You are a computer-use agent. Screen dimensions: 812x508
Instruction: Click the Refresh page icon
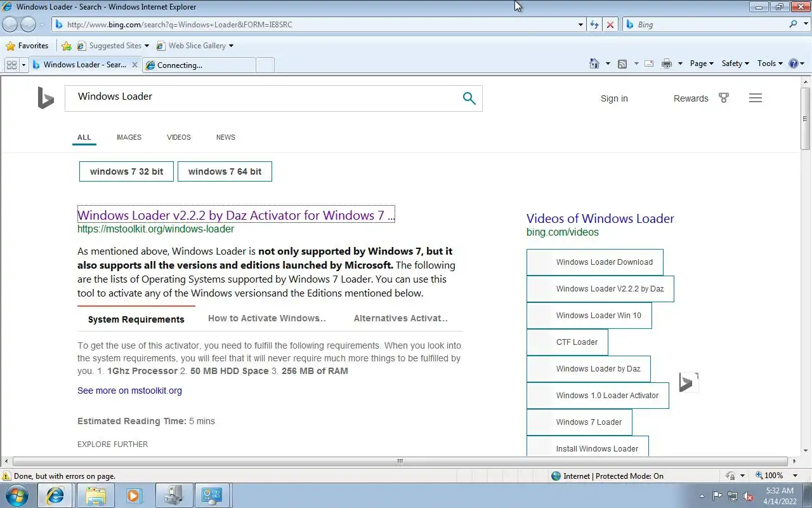point(594,25)
